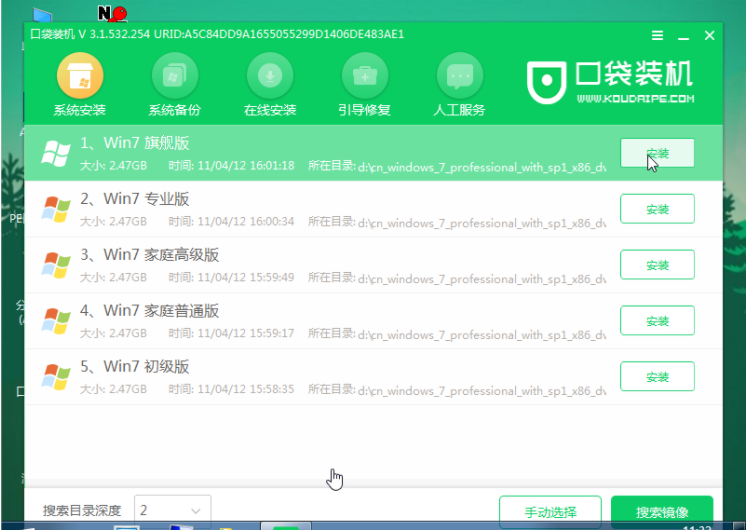This screenshot has width=746, height=530.
Task: Click the green taskbar app button
Action: click(286, 526)
